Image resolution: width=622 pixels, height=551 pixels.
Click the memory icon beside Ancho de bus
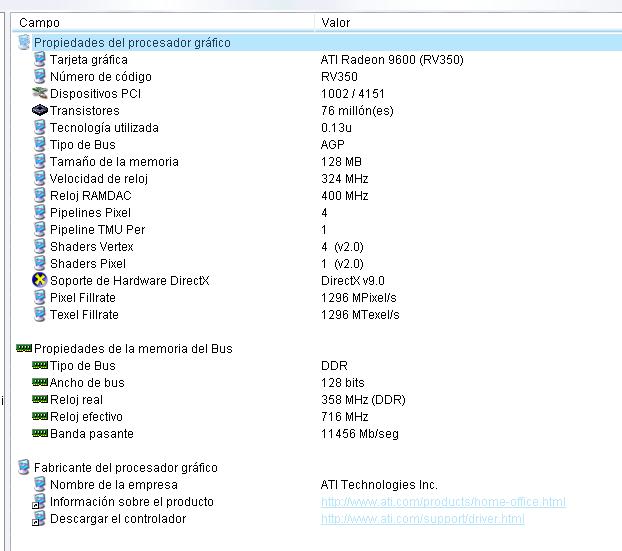[40, 382]
